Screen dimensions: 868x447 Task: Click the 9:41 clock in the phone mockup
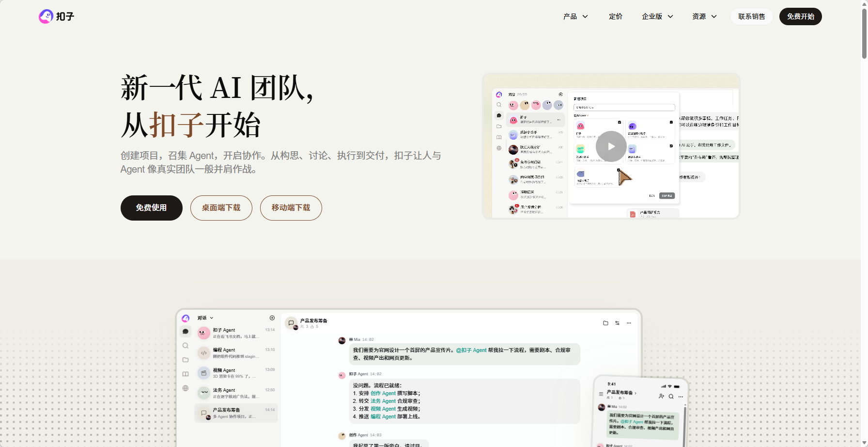(x=612, y=384)
